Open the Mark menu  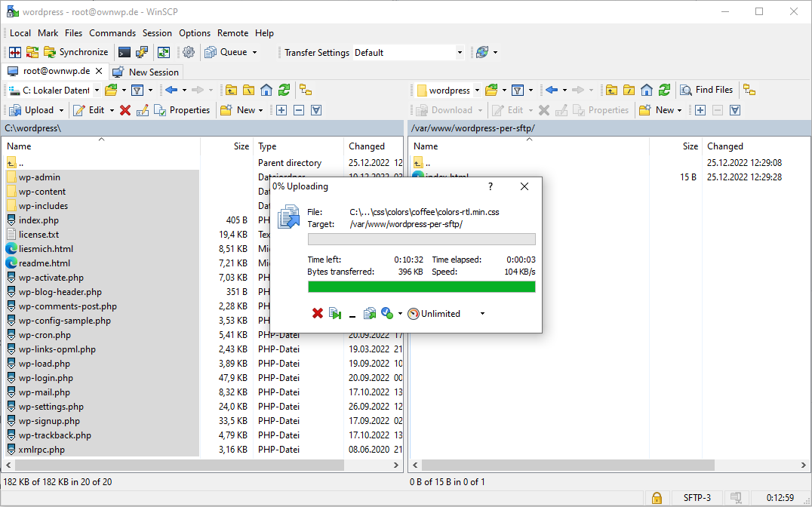point(48,33)
